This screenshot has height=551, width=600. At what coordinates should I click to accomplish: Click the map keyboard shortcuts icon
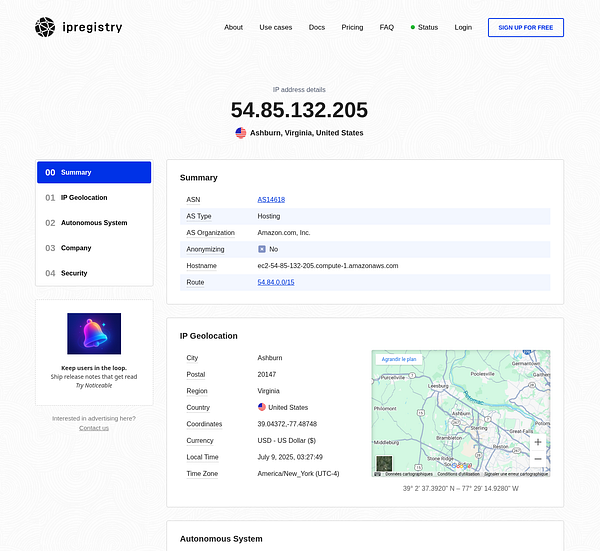click(378, 474)
